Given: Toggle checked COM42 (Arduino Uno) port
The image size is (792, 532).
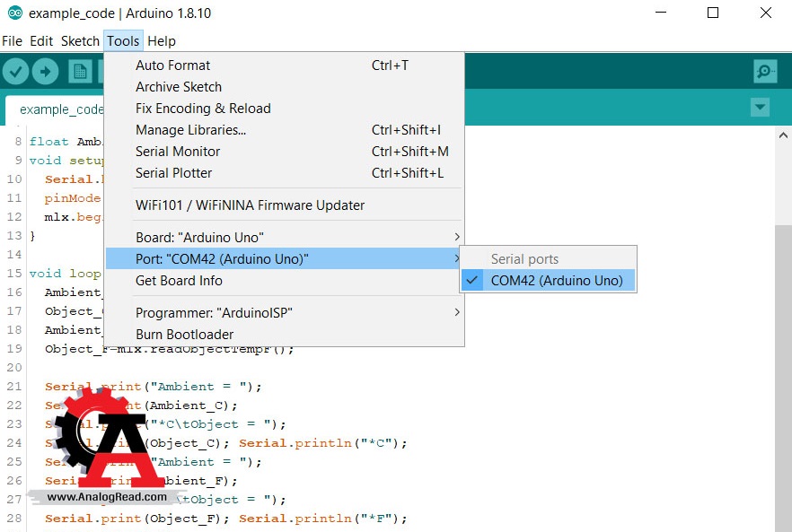Looking at the screenshot, I should (x=549, y=281).
